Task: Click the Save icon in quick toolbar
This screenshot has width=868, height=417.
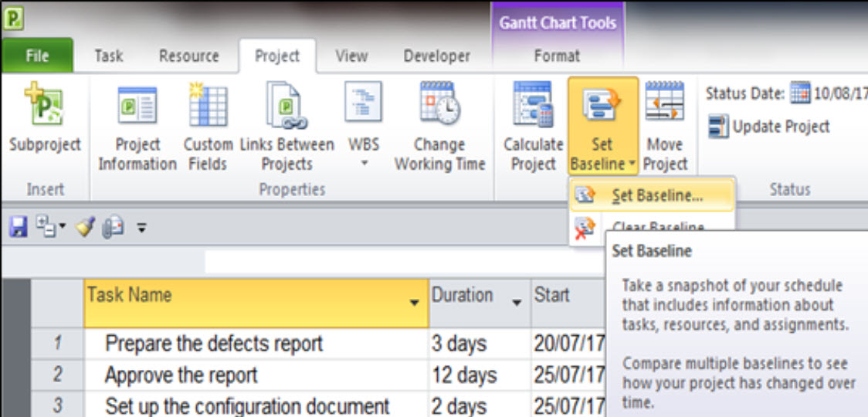Action: [19, 227]
